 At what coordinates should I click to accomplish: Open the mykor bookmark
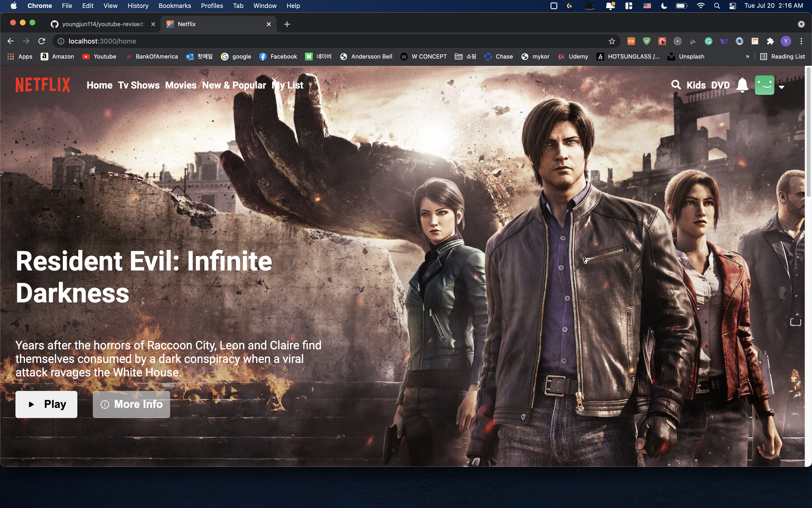pos(535,56)
